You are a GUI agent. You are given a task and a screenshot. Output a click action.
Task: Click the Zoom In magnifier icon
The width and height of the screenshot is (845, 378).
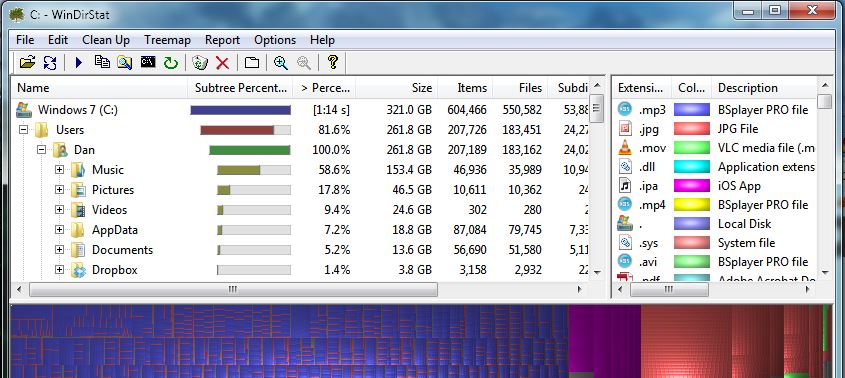[280, 63]
